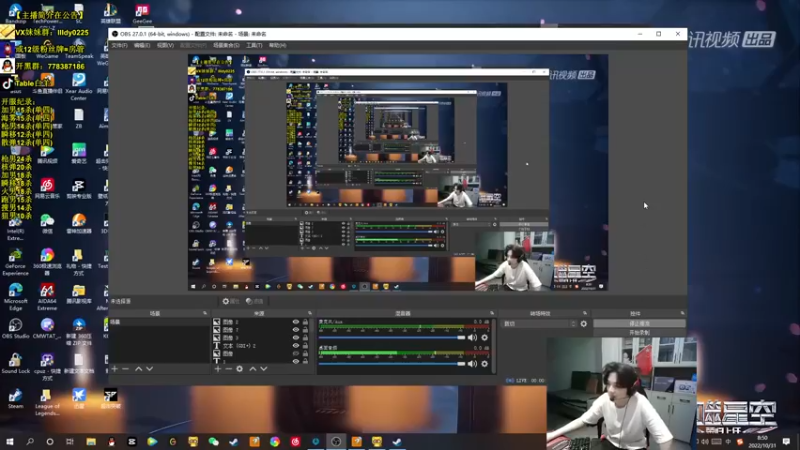Move the selected source down in the list

[x=264, y=368]
